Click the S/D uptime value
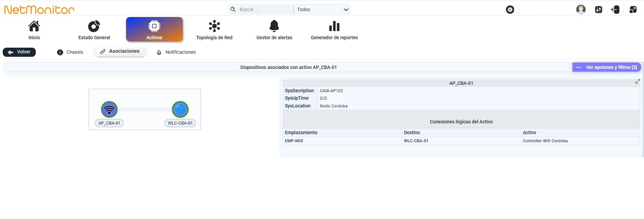644x219 pixels. tap(324, 98)
